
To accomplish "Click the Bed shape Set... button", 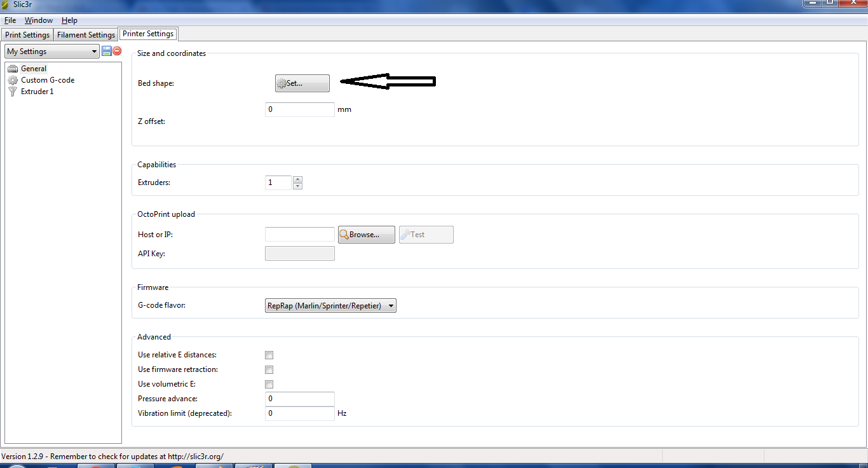I will 302,83.
